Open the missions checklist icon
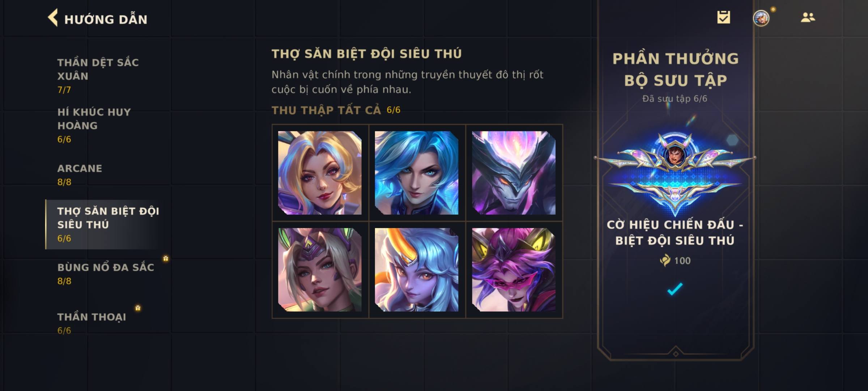This screenshot has height=391, width=868. click(723, 17)
